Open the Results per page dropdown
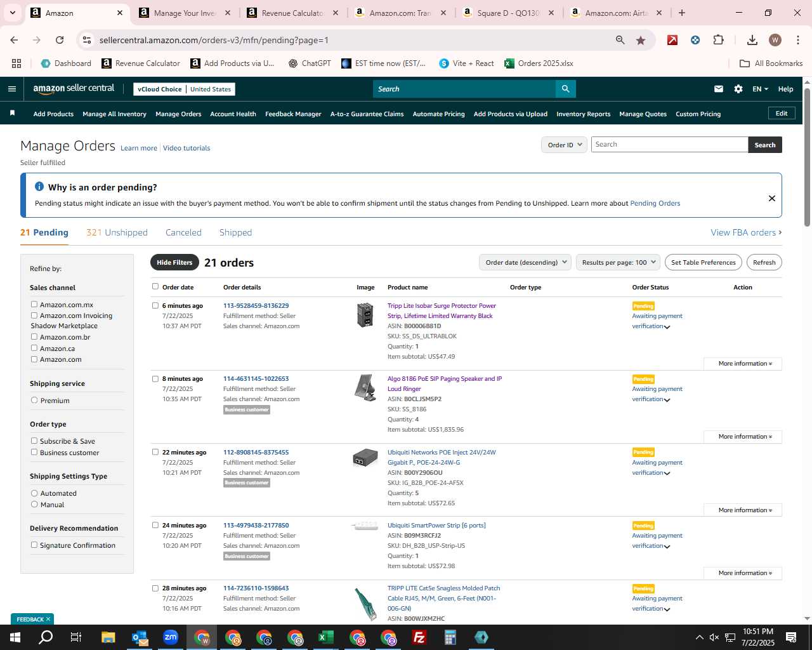The width and height of the screenshot is (812, 650). (x=618, y=262)
